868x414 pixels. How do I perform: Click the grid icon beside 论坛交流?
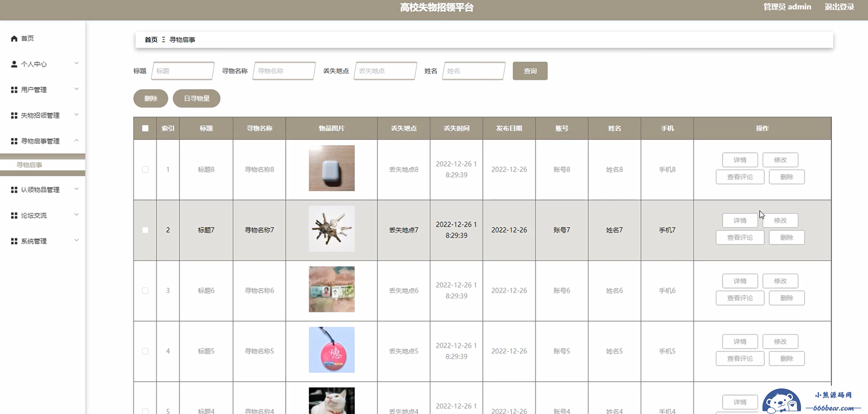(x=14, y=215)
